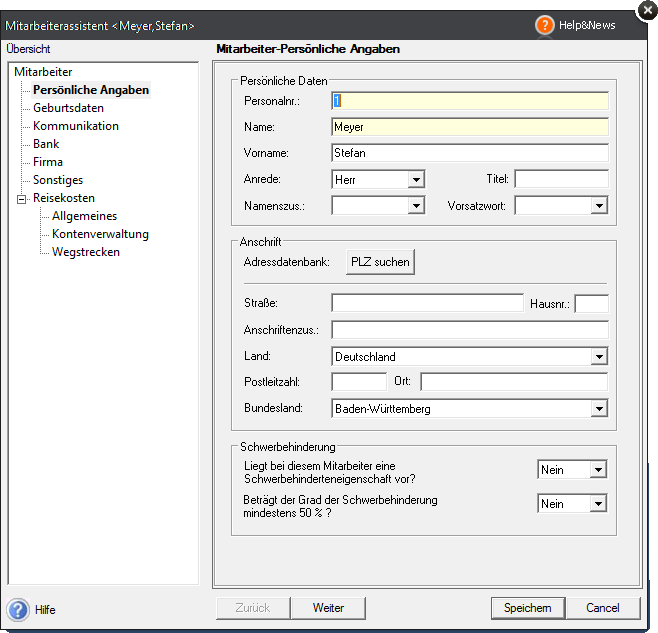Screen dimensions: 658x633
Task: Select the Mitarbeiter root tree node
Action: point(43,72)
